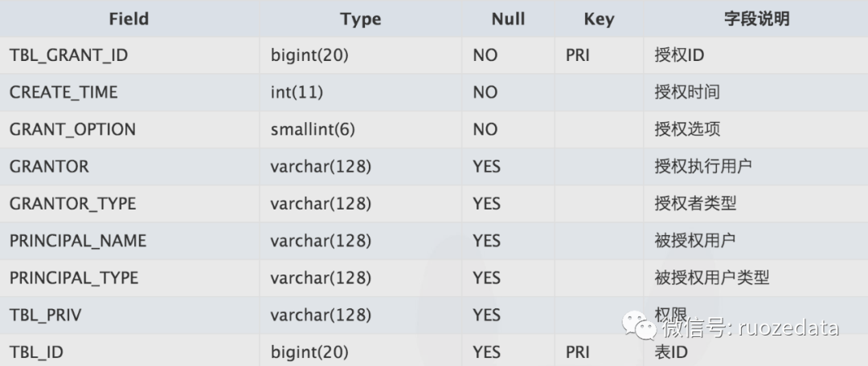The height and width of the screenshot is (366, 868).
Task: Click the Type column header
Action: pyautogui.click(x=360, y=18)
